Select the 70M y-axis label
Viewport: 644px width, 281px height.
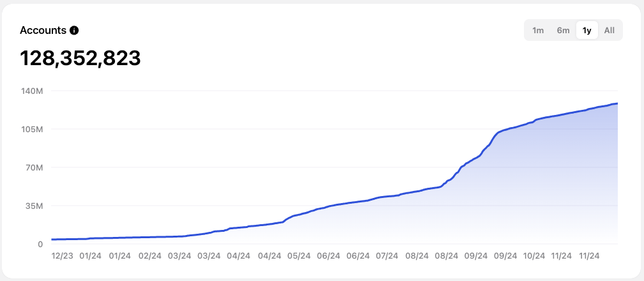tap(33, 167)
